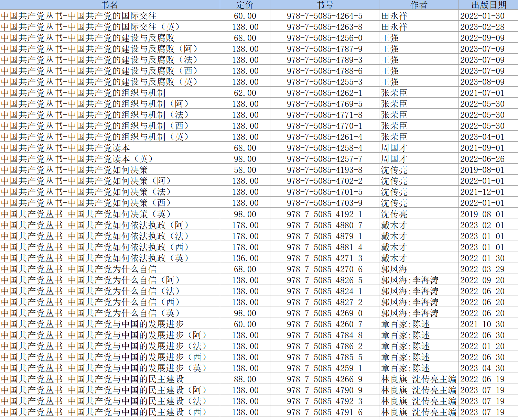Image resolution: width=518 pixels, height=420 pixels.
Task: Click the 书名 column header
Action: click(110, 5)
